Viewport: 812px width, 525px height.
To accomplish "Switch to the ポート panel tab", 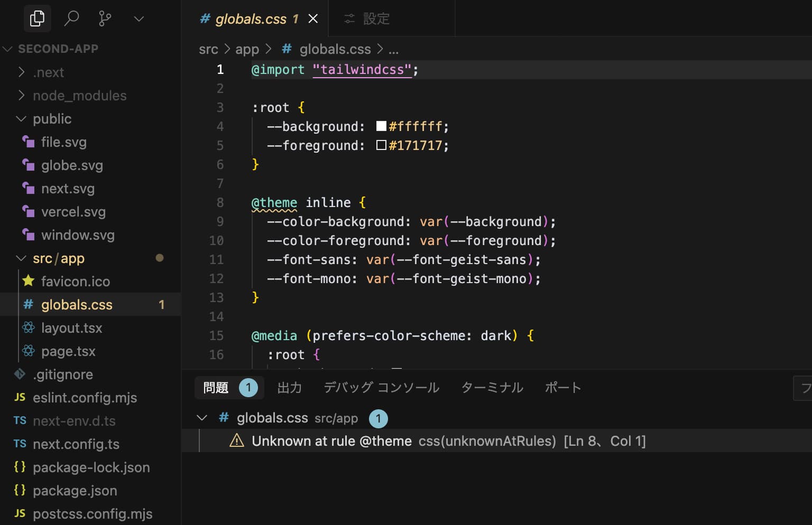I will (x=563, y=388).
